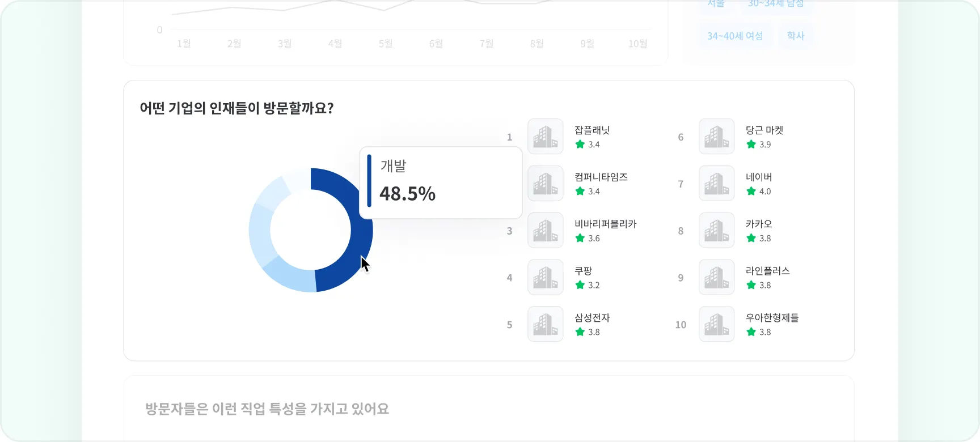
Task: Click the 개발 48.5% tooltip card
Action: pyautogui.click(x=441, y=183)
